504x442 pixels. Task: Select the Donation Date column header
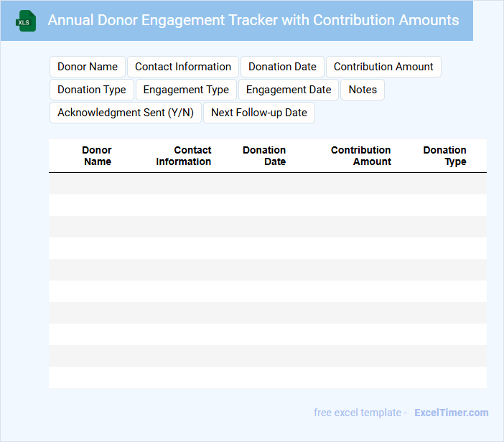(264, 156)
